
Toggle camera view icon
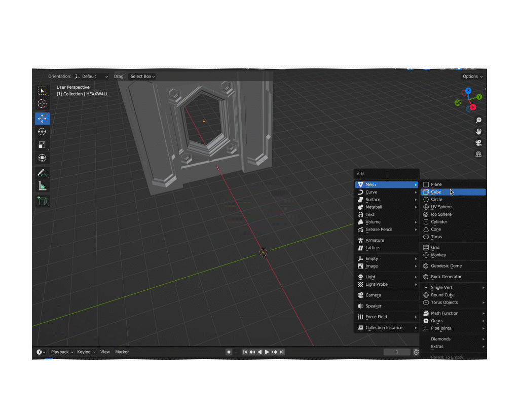(478, 143)
